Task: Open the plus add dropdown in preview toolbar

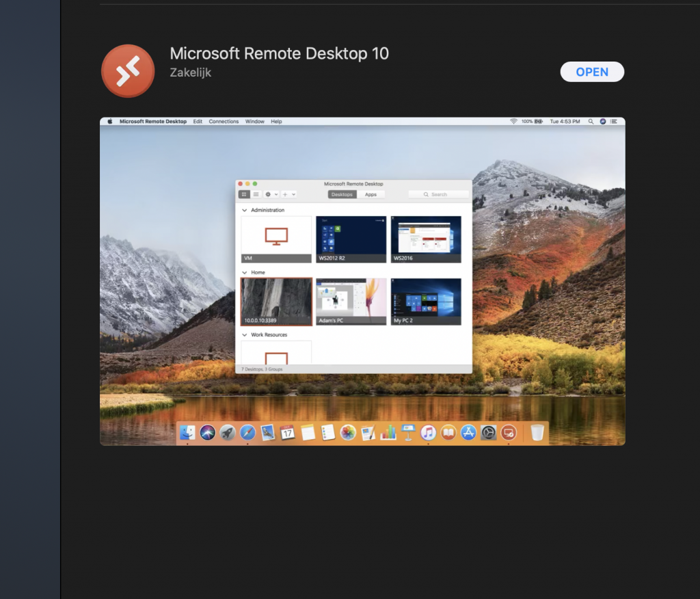Action: click(x=288, y=194)
